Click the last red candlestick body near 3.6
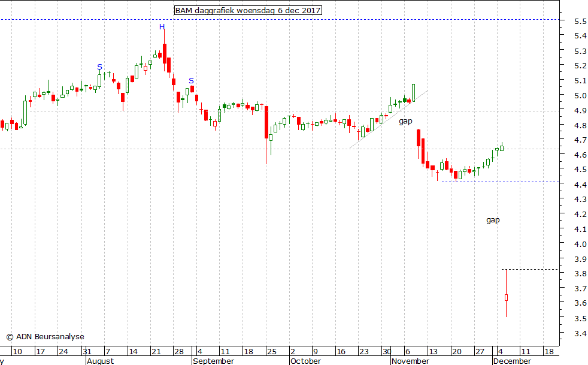The height and width of the screenshot is (365, 588). 506,298
